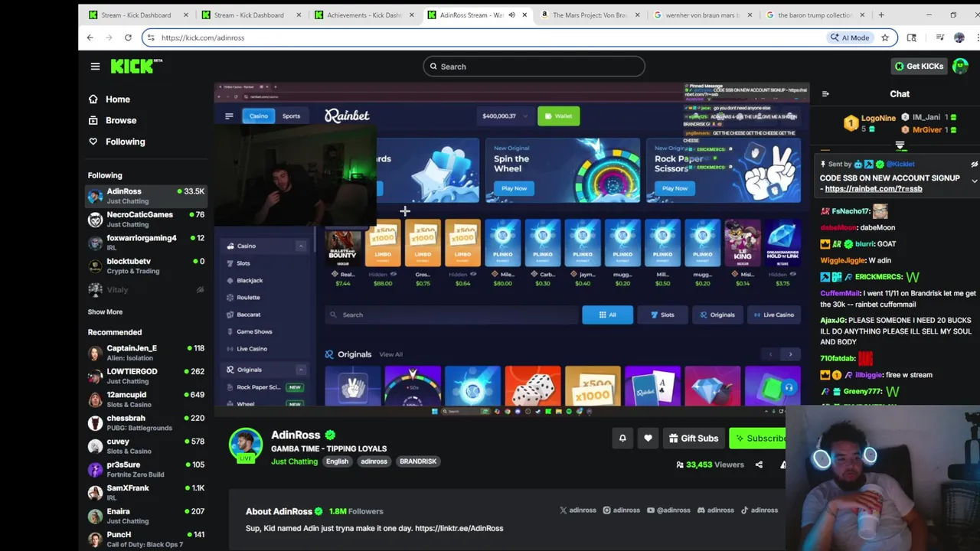980x551 pixels.
Task: Collapse chat using arrow icon
Action: pos(825,94)
